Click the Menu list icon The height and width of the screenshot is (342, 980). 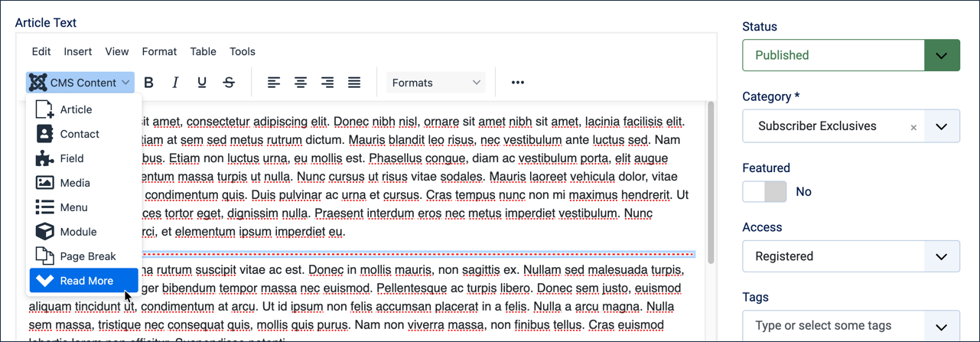[x=45, y=207]
